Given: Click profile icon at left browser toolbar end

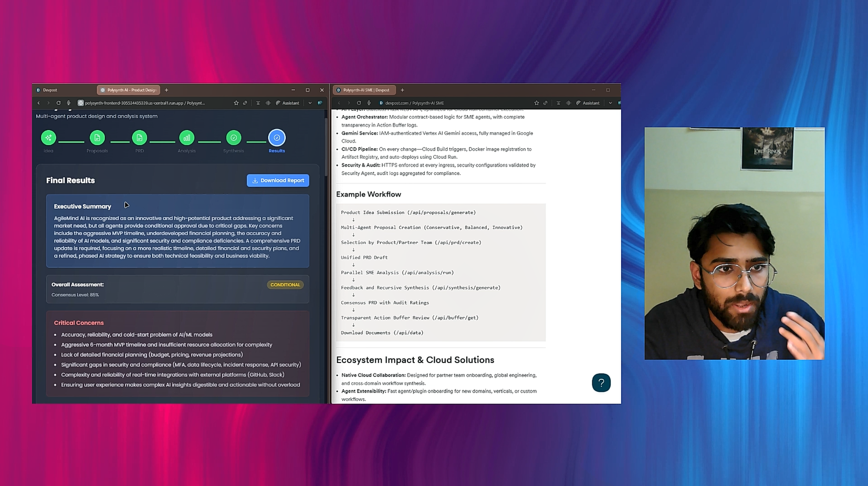Looking at the screenshot, I should click(x=320, y=103).
